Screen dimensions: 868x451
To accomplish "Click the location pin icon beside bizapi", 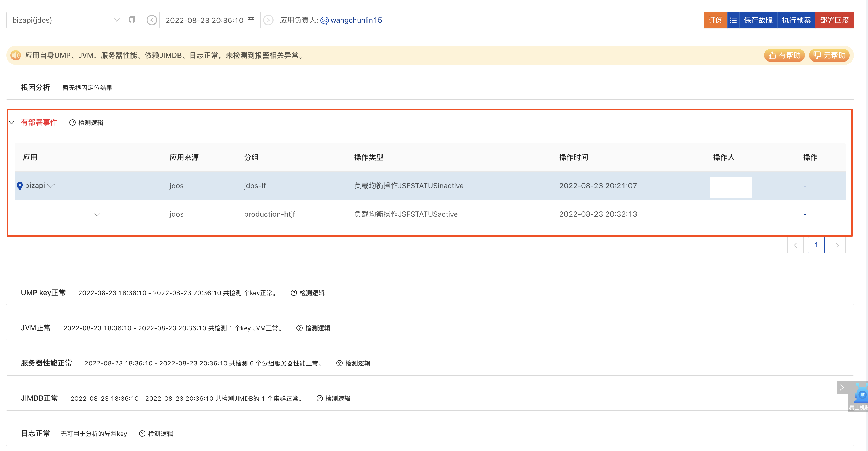I will coord(20,186).
